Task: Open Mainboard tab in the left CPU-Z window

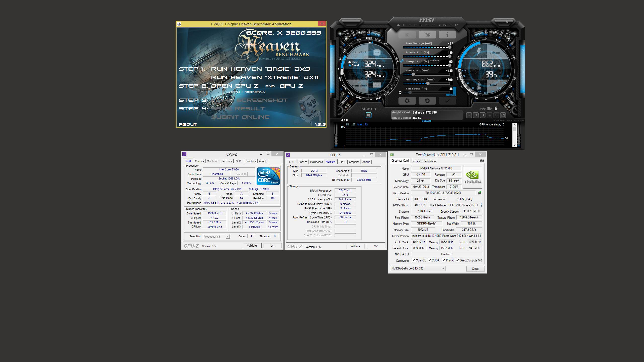Action: [x=213, y=161]
